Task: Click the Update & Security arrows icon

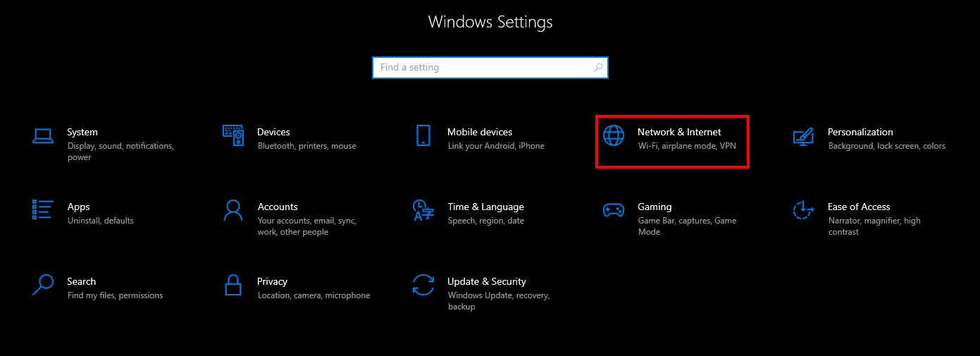Action: pos(423,285)
